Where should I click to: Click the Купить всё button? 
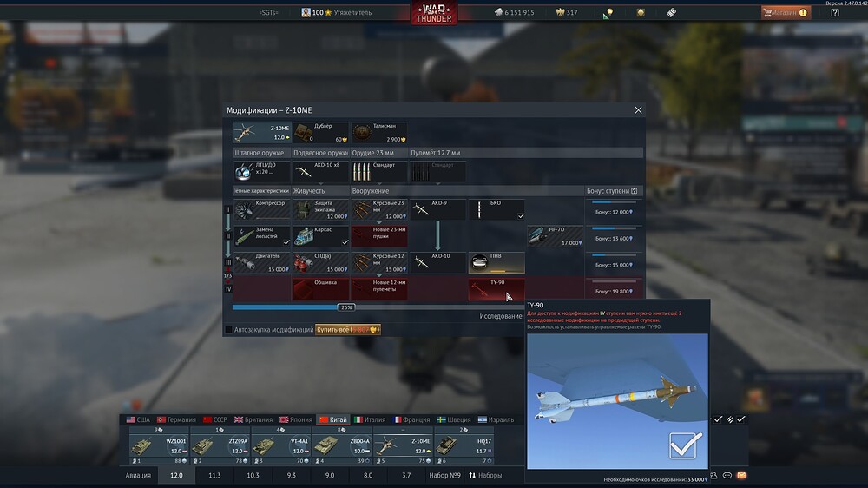(x=348, y=330)
